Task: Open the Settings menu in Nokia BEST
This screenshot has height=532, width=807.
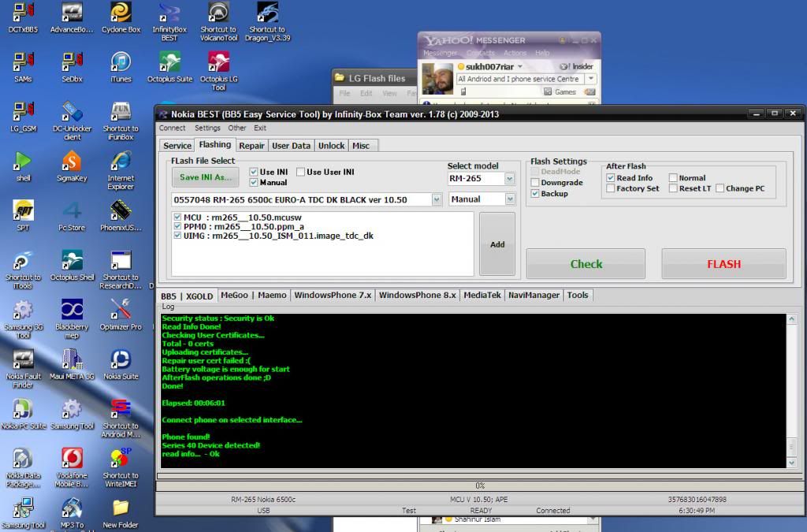Action: tap(207, 128)
